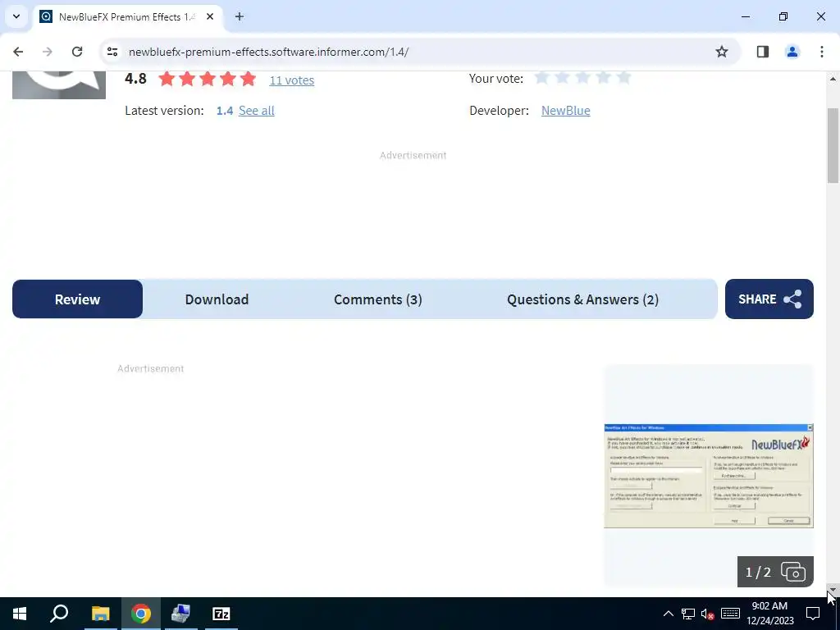Open the computer app next to Chrome on the taskbar

(180, 614)
